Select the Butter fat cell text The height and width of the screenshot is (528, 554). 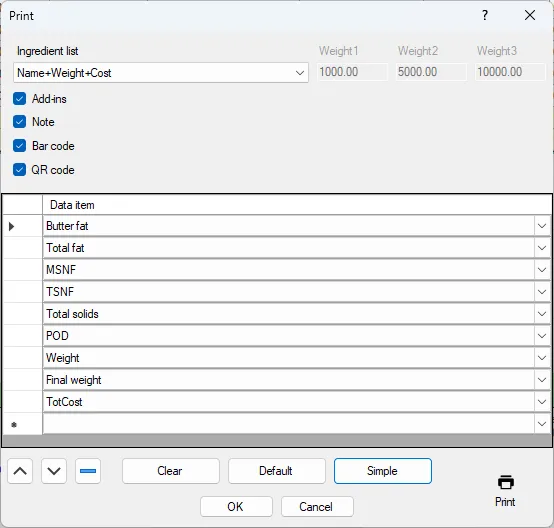(x=67, y=226)
